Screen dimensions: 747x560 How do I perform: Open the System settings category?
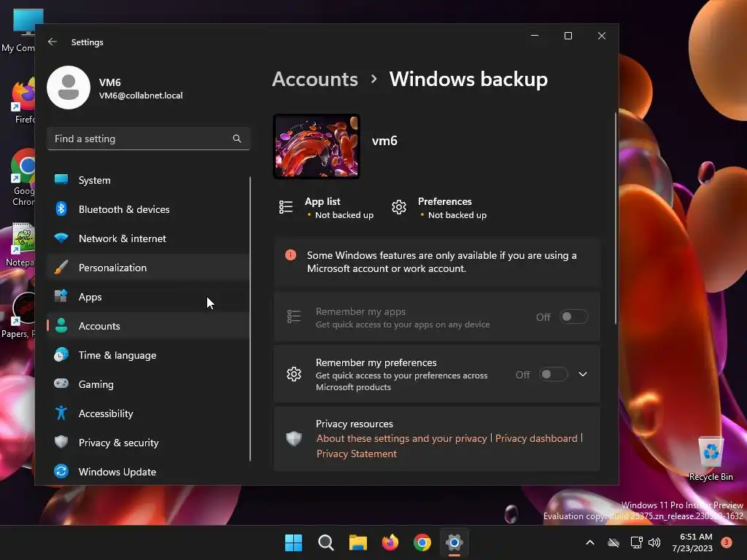pos(147,180)
